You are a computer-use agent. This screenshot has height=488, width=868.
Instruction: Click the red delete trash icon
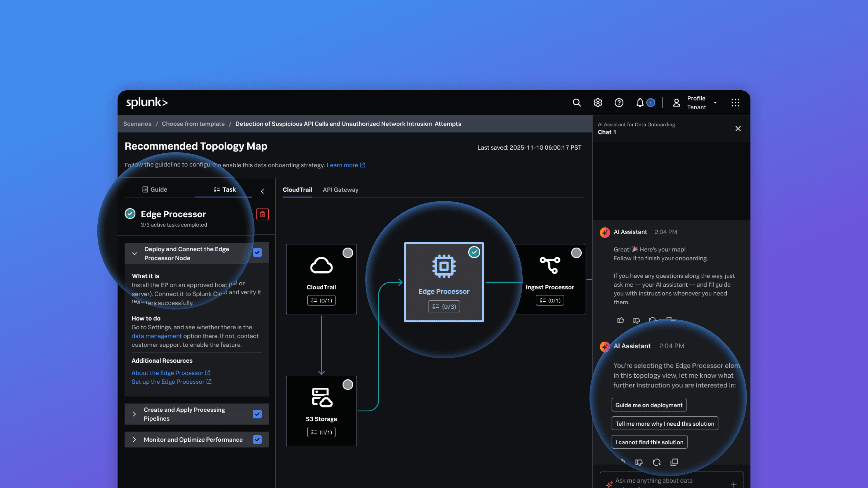tap(262, 214)
